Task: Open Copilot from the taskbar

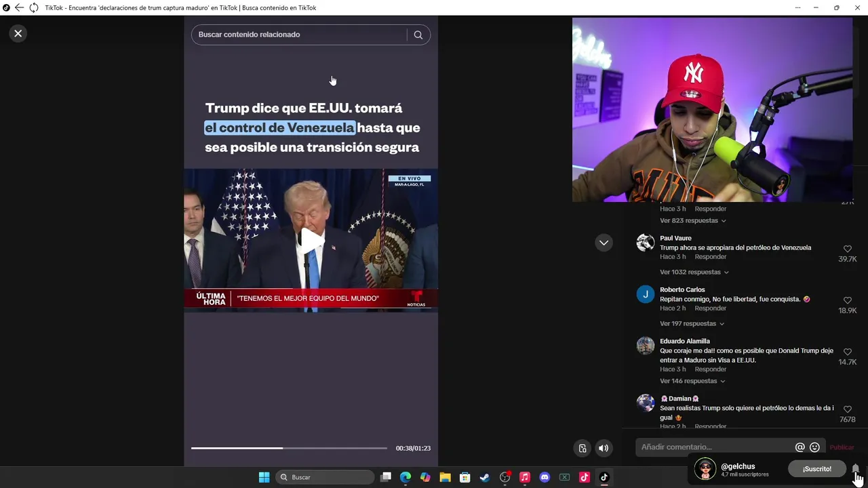Action: (425, 477)
